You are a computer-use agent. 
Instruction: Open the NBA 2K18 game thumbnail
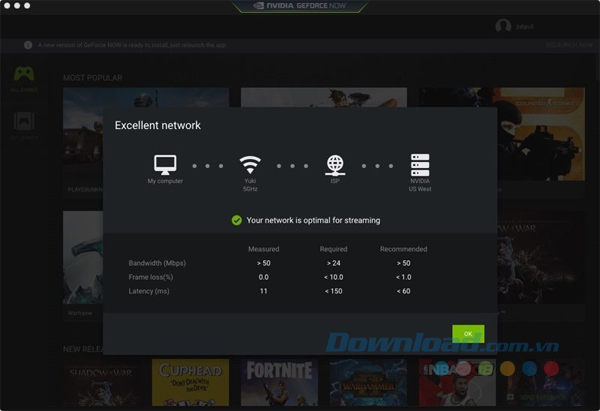[x=457, y=382]
